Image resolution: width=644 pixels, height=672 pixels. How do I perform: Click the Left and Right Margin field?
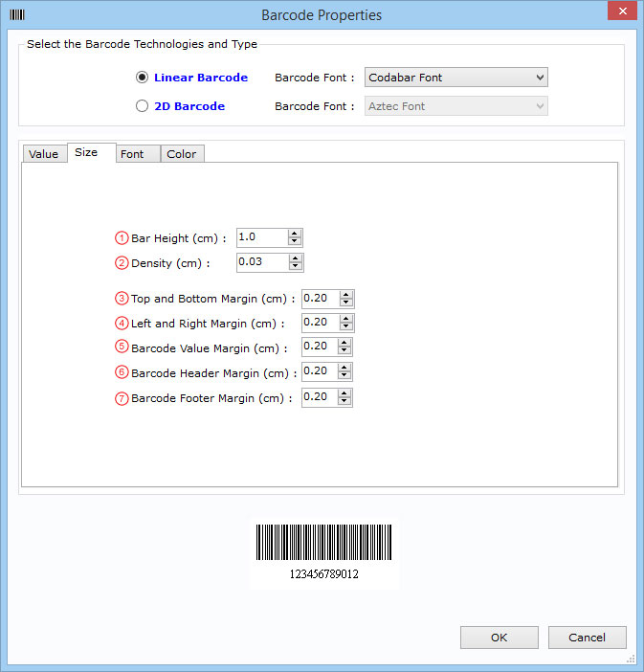[321, 323]
